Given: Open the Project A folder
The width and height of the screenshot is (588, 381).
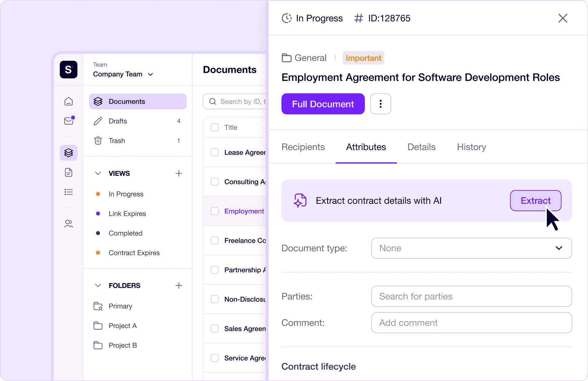Looking at the screenshot, I should coord(123,326).
